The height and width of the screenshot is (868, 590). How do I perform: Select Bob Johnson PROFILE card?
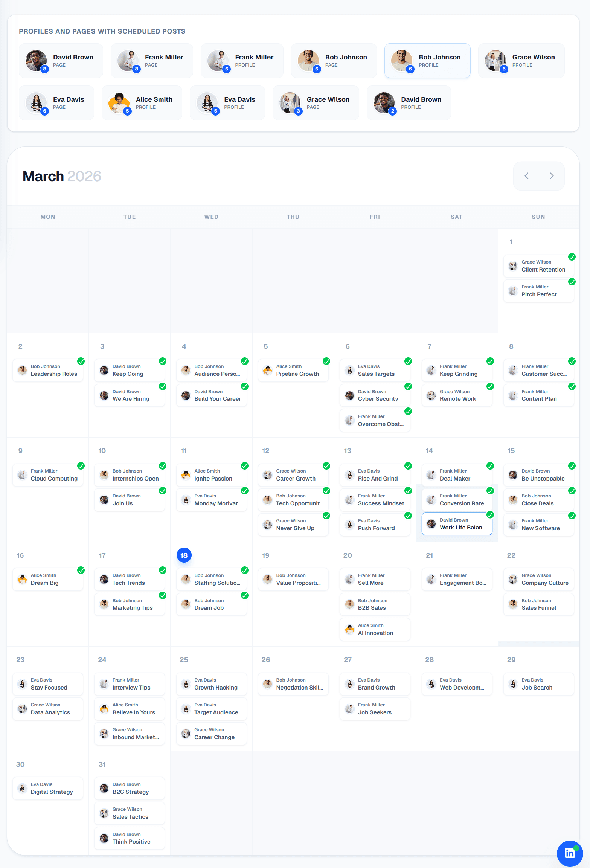[x=427, y=61]
